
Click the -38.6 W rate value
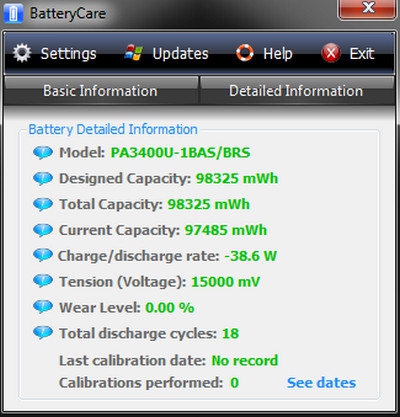pyautogui.click(x=251, y=256)
